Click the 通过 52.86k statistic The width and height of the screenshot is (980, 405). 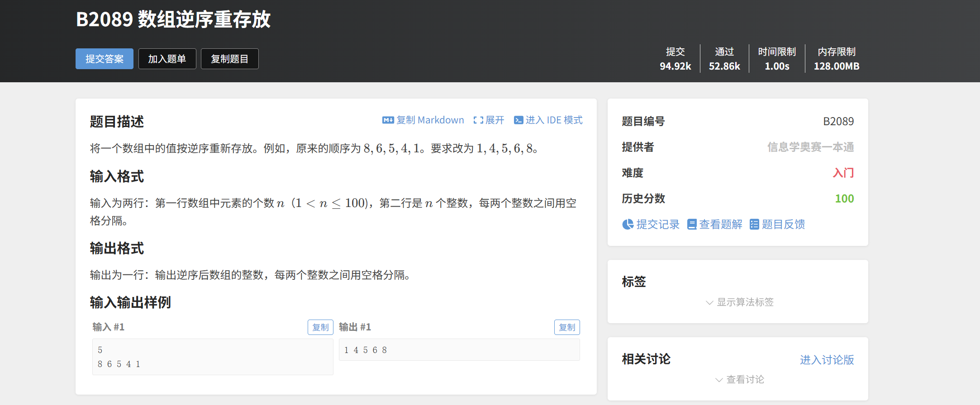(724, 59)
